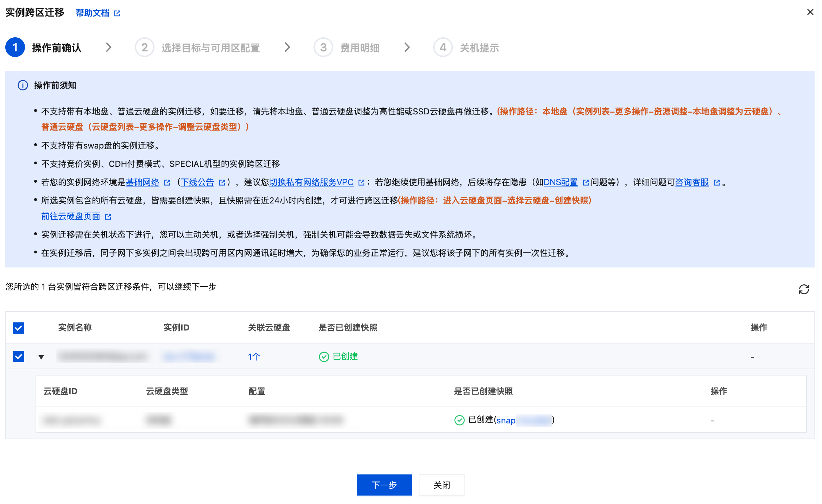
Task: Click external-link icon after 前往云硬盘页面
Action: point(108,217)
